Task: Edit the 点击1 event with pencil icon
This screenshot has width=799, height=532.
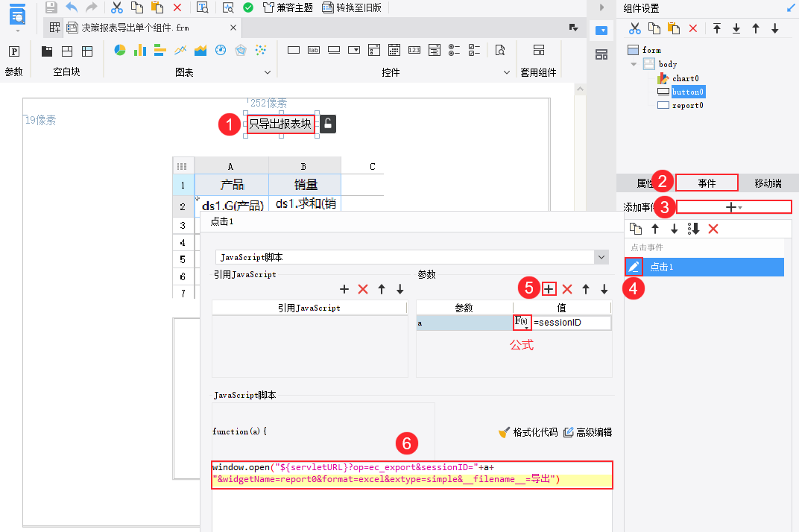Action: [634, 267]
